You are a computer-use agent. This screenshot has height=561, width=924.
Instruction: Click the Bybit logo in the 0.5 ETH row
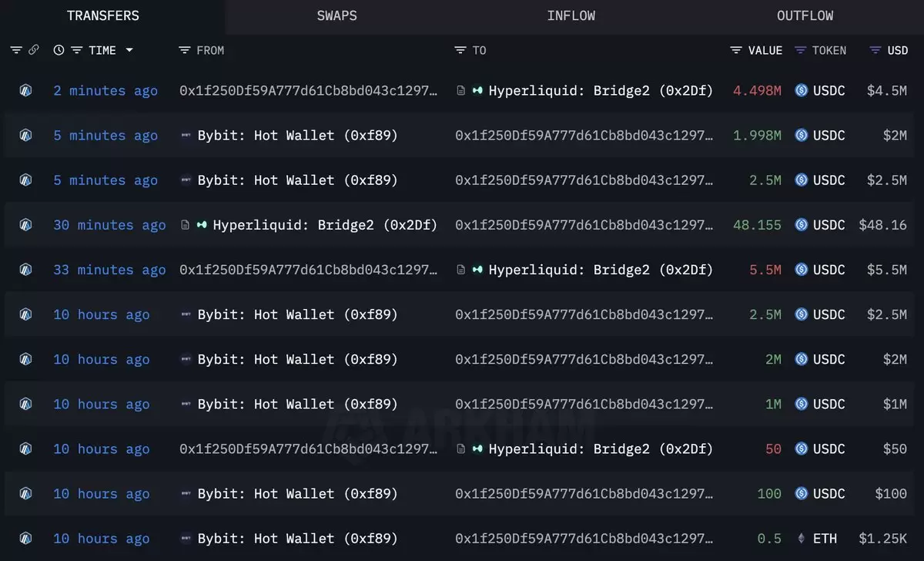(x=186, y=539)
